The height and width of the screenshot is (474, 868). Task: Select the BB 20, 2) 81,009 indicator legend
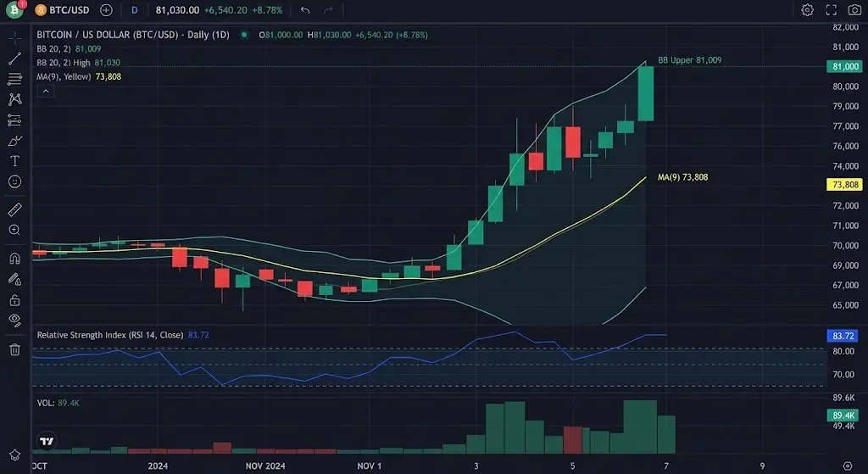(x=70, y=48)
